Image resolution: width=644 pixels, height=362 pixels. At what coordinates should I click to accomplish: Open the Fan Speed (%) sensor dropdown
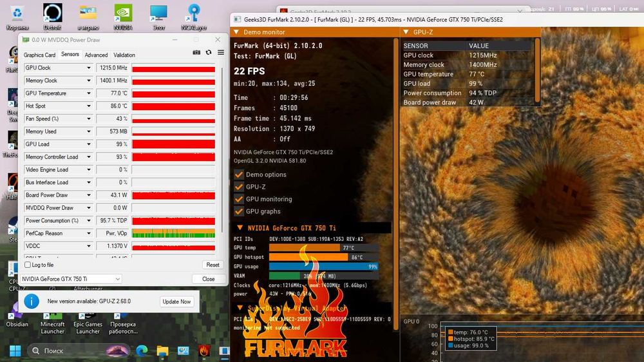tap(88, 119)
